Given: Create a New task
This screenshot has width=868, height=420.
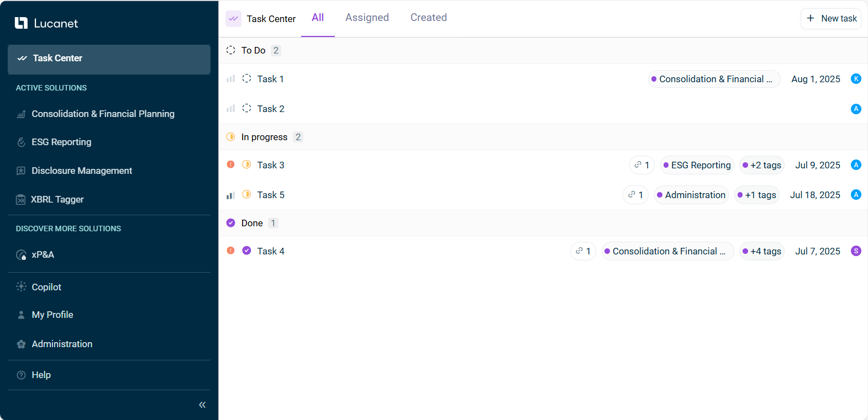Looking at the screenshot, I should (x=831, y=18).
